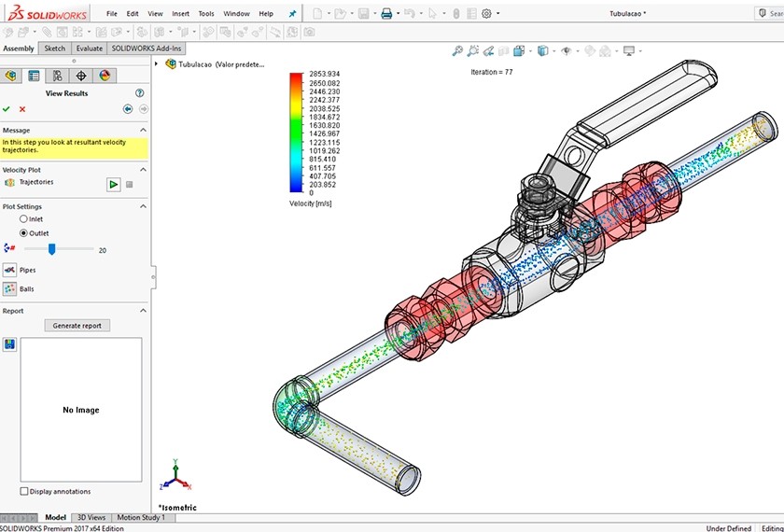The width and height of the screenshot is (784, 532).
Task: Open the View Results help icon
Action: click(140, 93)
